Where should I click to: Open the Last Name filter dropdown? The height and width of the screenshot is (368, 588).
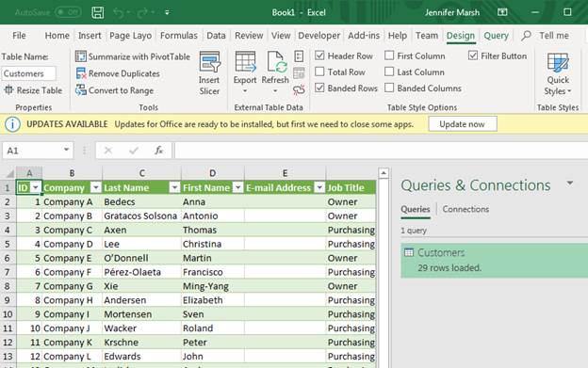click(174, 187)
